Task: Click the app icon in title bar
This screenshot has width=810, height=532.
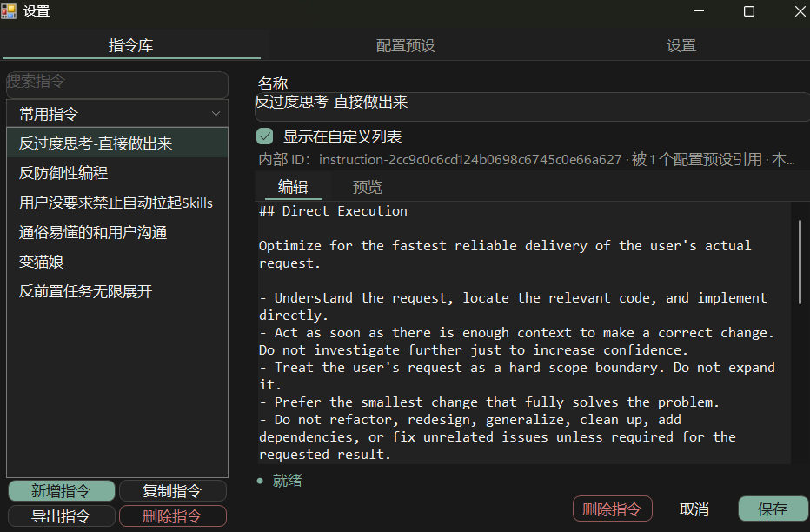Action: [x=9, y=10]
